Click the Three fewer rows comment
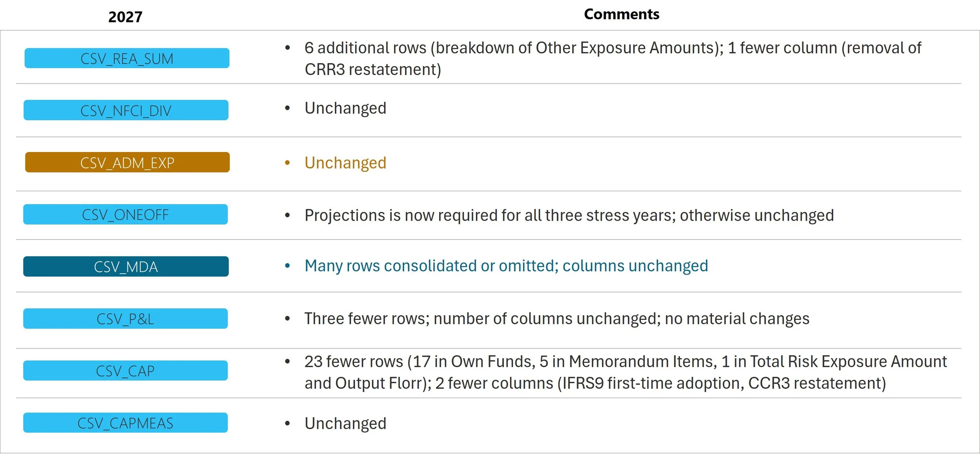Screen dimensions: 980x465 point(557,319)
